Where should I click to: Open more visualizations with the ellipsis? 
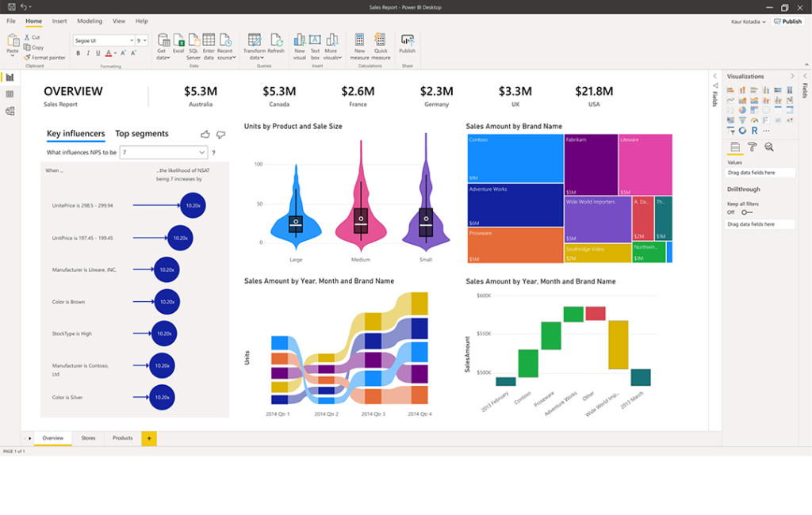tap(767, 131)
